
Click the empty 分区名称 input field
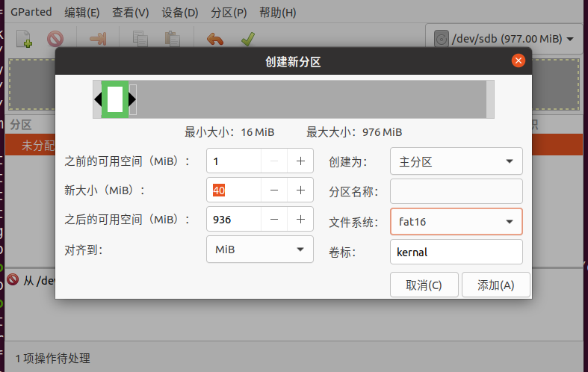456,191
